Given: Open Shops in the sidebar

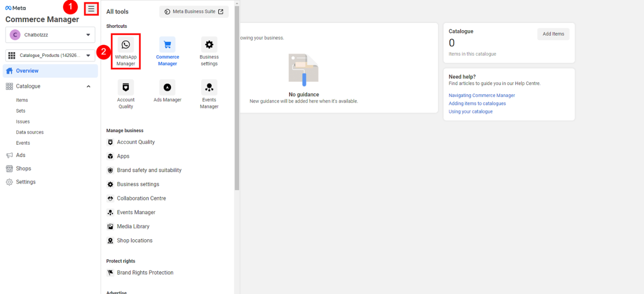Looking at the screenshot, I should point(24,169).
